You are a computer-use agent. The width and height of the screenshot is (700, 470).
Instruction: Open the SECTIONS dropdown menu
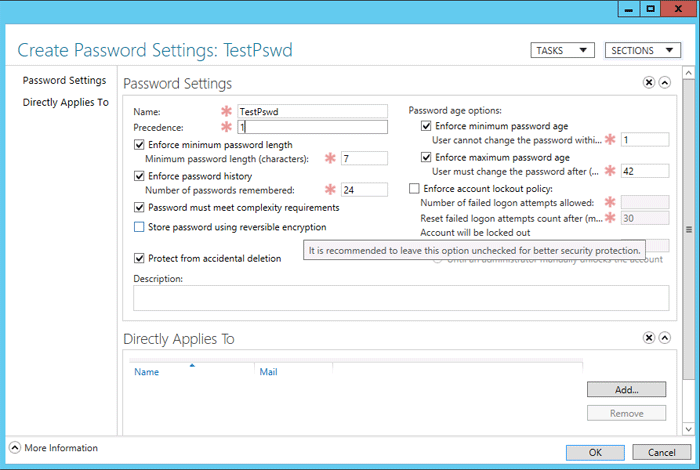tap(645, 50)
